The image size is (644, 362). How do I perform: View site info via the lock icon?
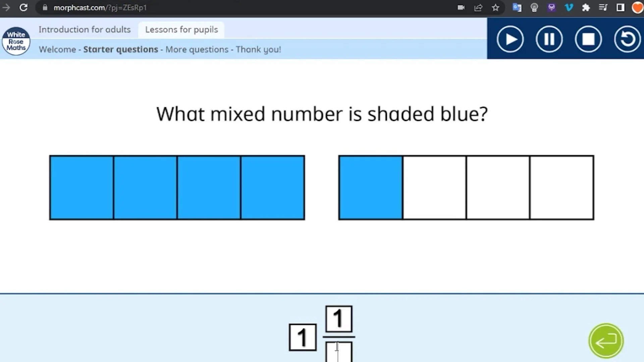click(45, 7)
